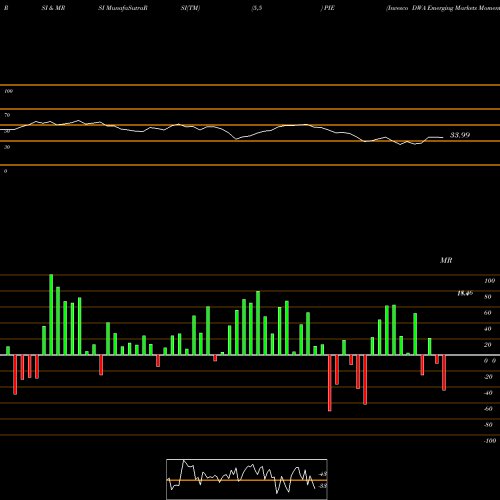Click the 'SI(TM)' header label
The width and height of the screenshot is (500, 500).
click(x=190, y=8)
